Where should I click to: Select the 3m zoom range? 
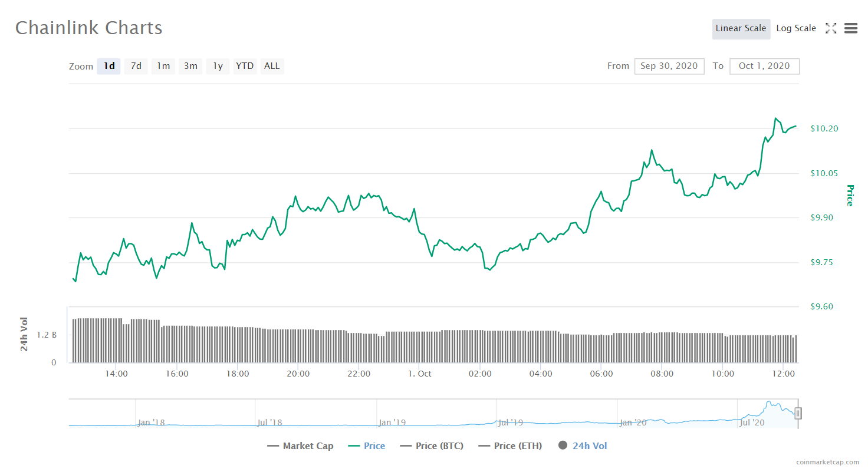tap(190, 66)
